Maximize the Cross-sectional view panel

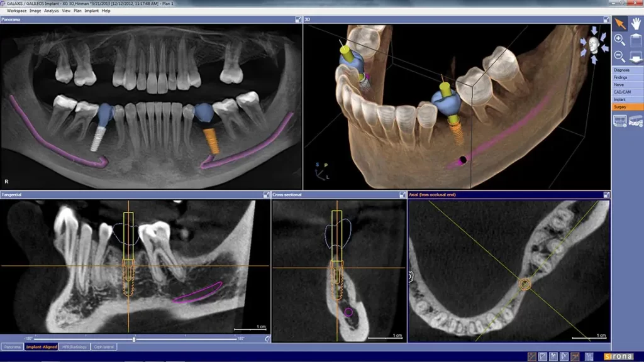pos(402,195)
